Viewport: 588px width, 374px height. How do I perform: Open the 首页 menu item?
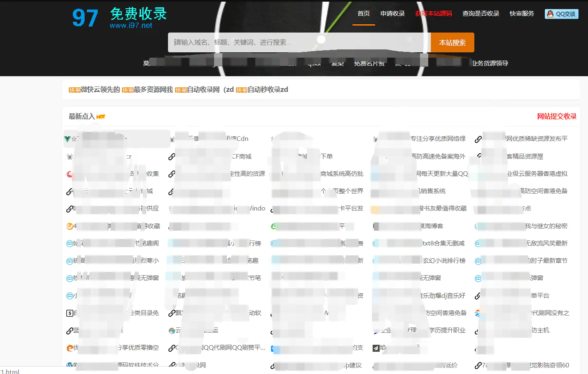tap(363, 13)
